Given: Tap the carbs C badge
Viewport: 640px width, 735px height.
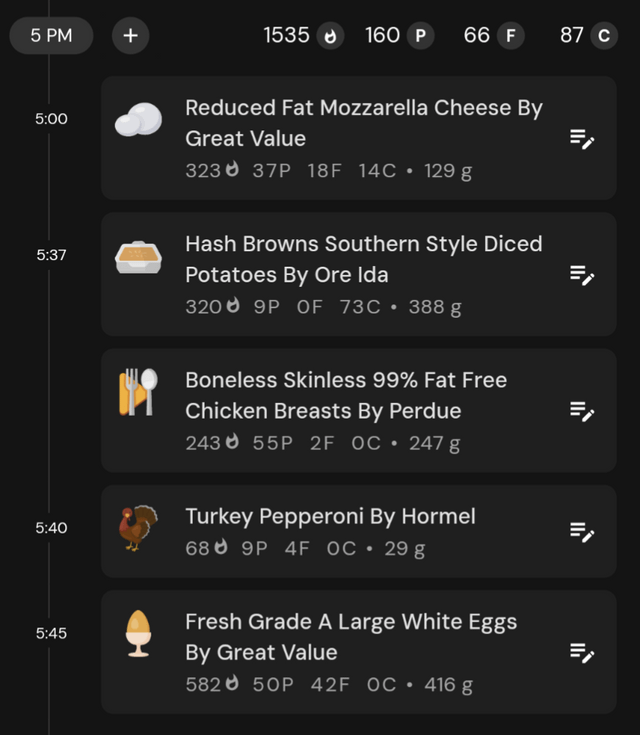Looking at the screenshot, I should 604,36.
